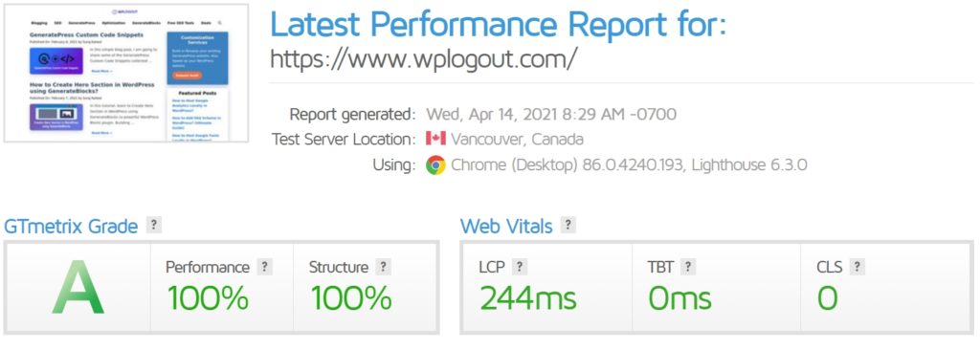Select the CLS 0 value

[x=828, y=298]
